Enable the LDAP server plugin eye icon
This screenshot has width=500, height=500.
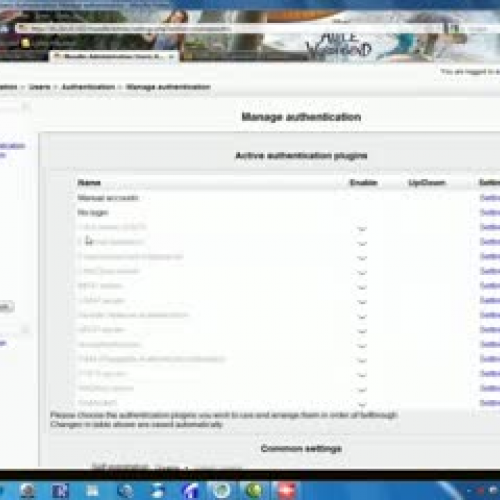coord(362,302)
